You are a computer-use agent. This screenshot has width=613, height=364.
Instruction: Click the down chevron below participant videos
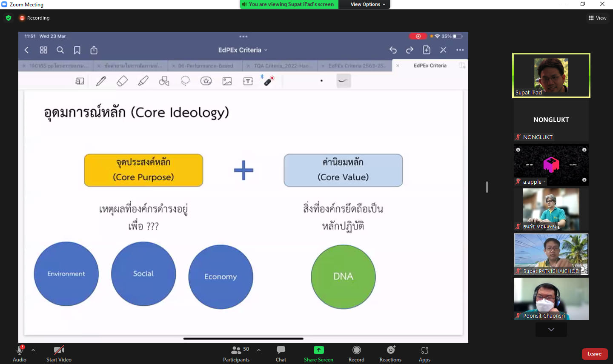tap(551, 330)
